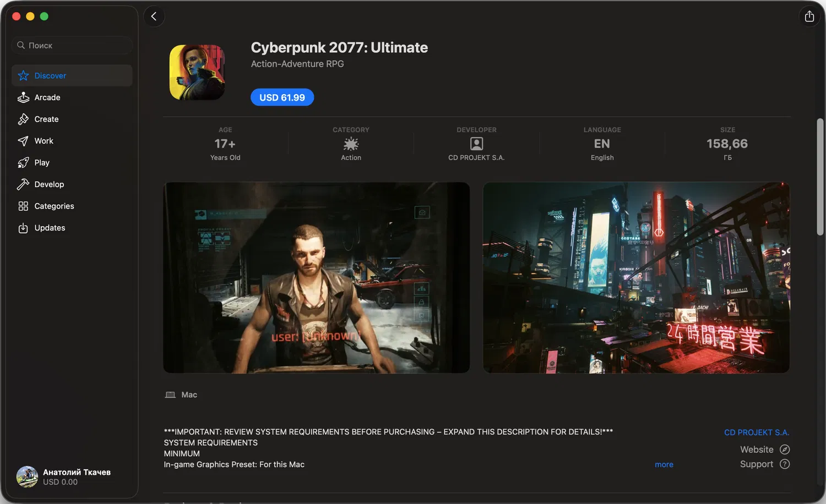Viewport: 826px width, 504px height.
Task: Click the Develop hammer icon
Action: [23, 184]
